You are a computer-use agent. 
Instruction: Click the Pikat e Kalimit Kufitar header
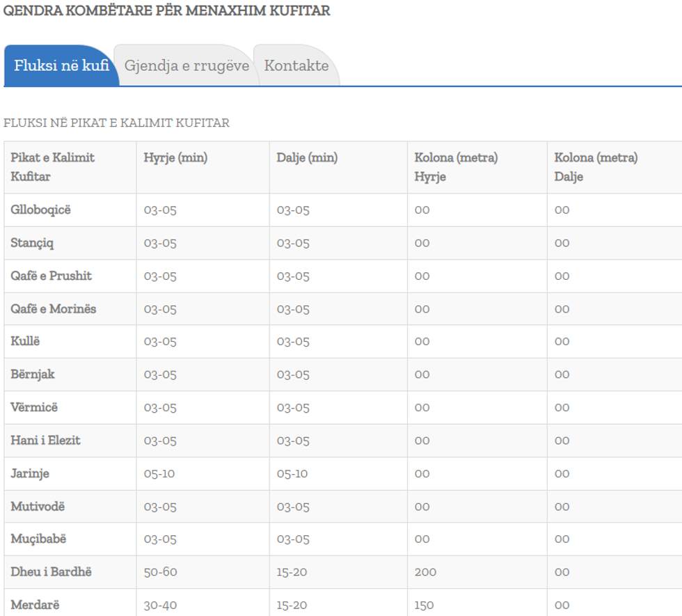coord(53,167)
